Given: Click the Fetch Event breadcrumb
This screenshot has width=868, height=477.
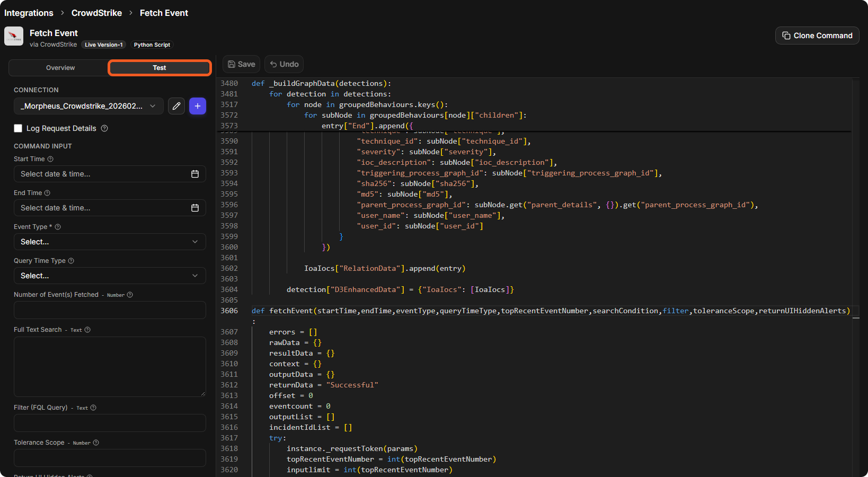Looking at the screenshot, I should (164, 13).
